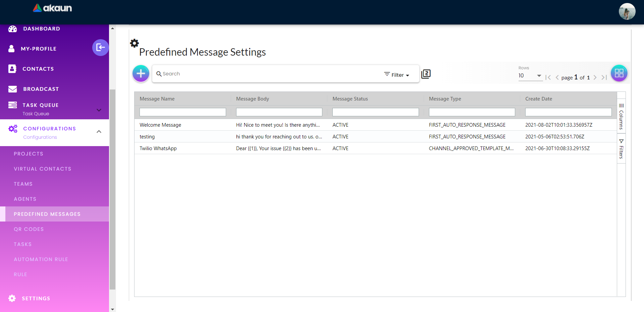Jump to the last page arrow
This screenshot has height=312, width=644.
(x=604, y=77)
